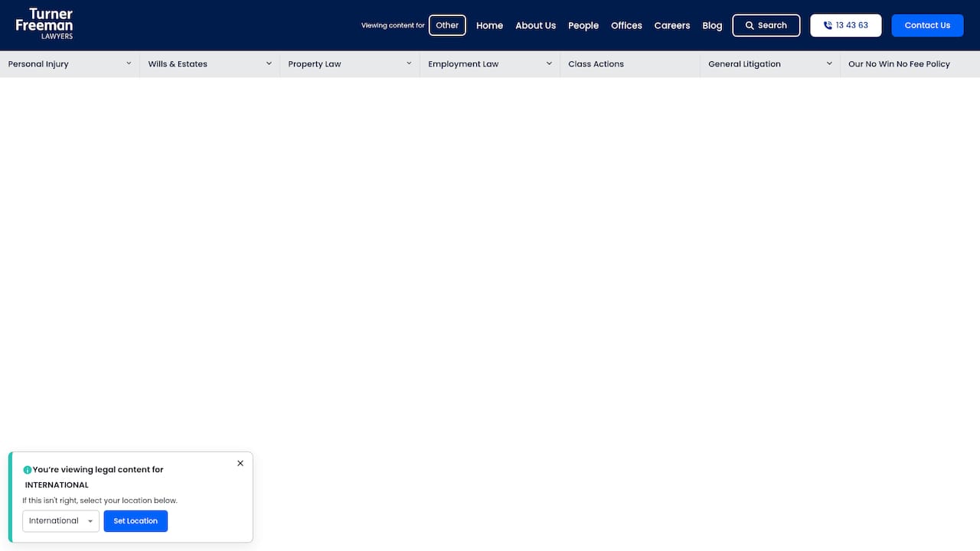Click the Turner Freeman Lawyers logo

[x=44, y=24]
